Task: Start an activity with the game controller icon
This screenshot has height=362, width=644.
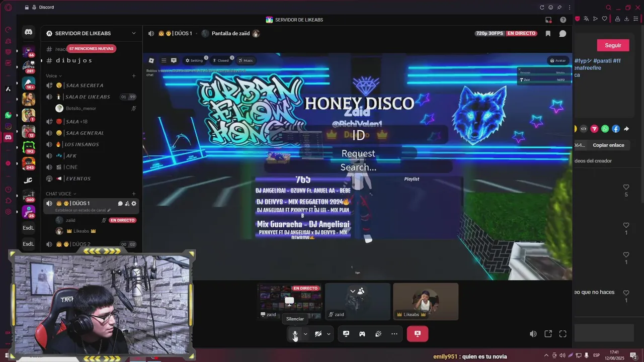Action: pos(362,334)
